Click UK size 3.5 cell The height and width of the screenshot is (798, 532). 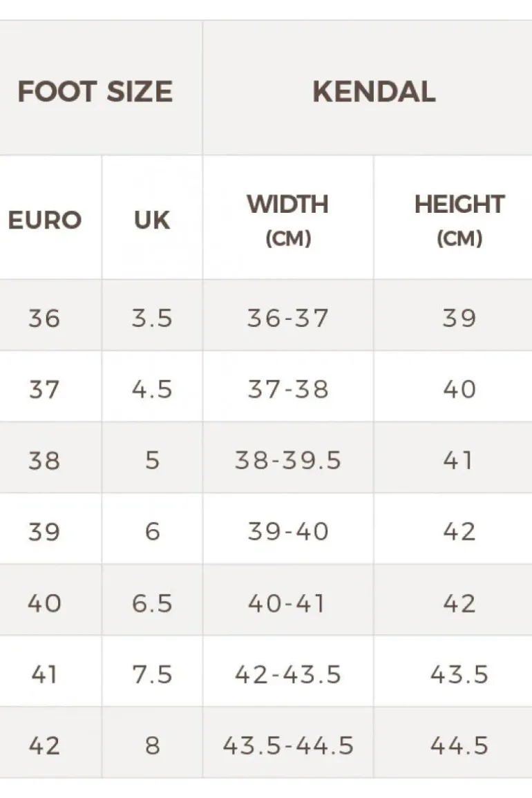tap(152, 319)
